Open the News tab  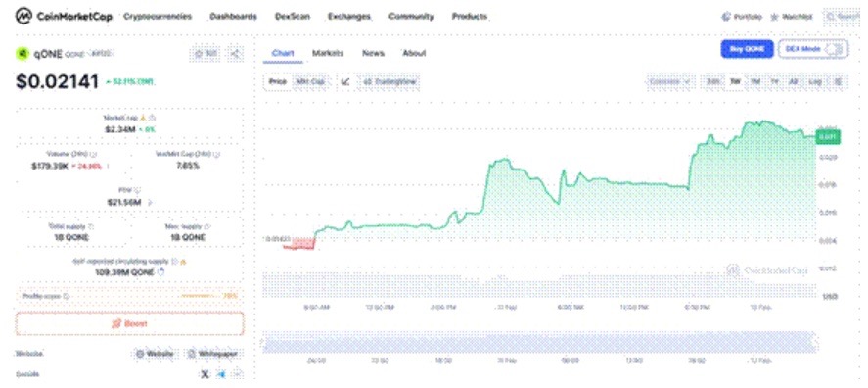(373, 53)
